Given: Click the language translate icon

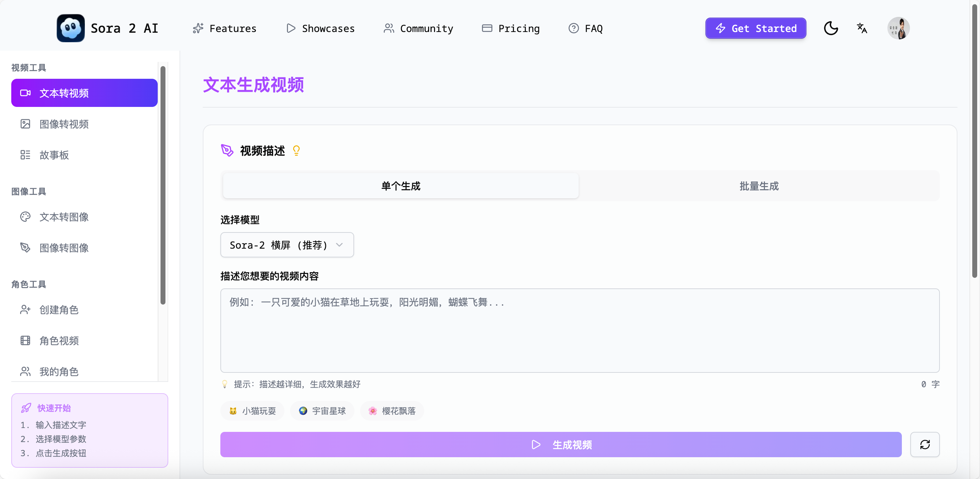Looking at the screenshot, I should click(x=862, y=28).
